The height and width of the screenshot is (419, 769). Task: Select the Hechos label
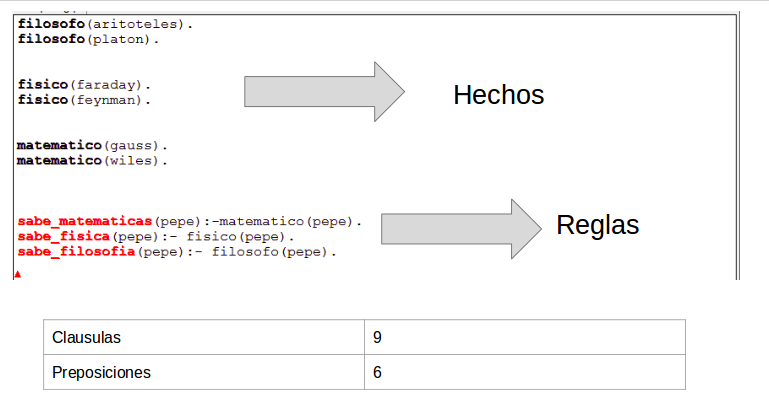pyautogui.click(x=498, y=95)
